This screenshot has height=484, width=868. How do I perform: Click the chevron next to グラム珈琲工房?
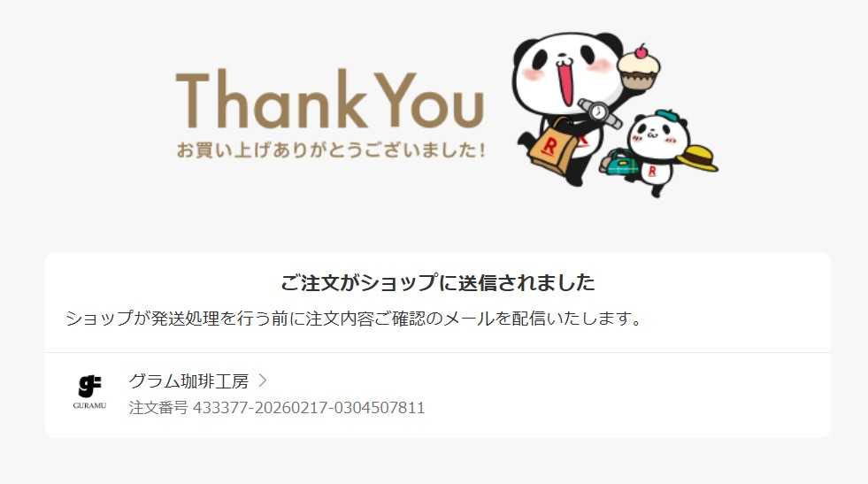tap(263, 380)
